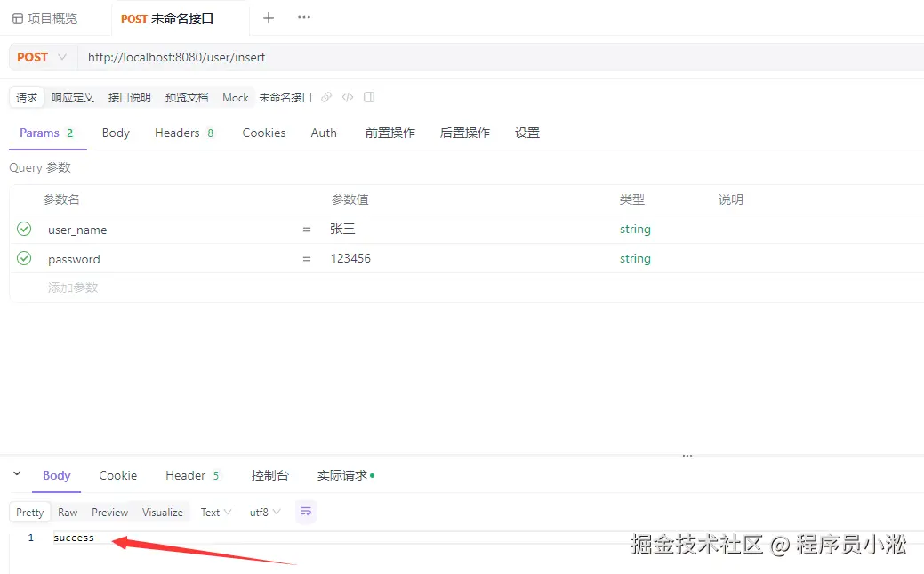Screen dimensions: 924x574
Task: Select the Preview view
Action: 109,512
